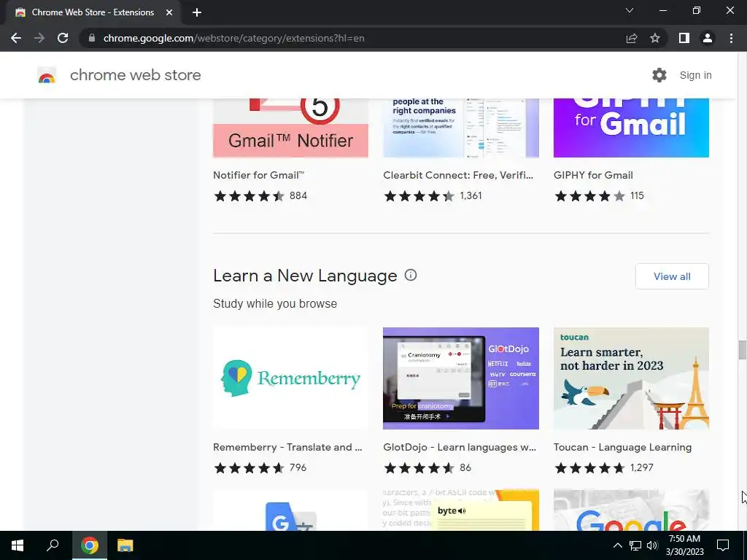Open the Toucan promo thumbnail
The height and width of the screenshot is (560, 747).
point(631,378)
